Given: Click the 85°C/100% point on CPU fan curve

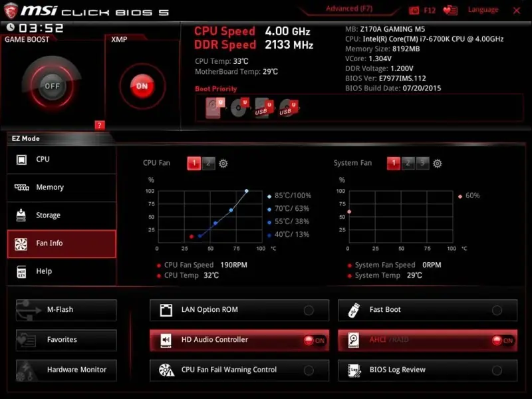Looking at the screenshot, I should coord(247,191).
